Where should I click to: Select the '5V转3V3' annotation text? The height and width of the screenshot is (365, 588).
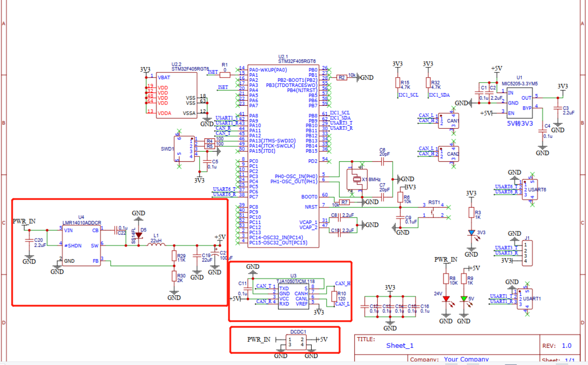520,124
